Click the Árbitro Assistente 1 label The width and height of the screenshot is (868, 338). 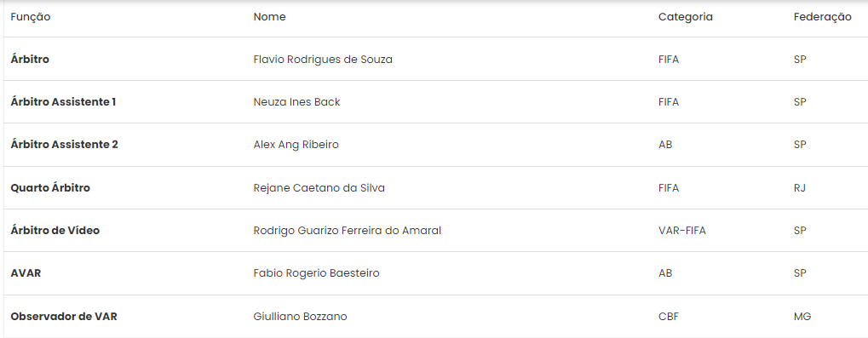coord(63,102)
